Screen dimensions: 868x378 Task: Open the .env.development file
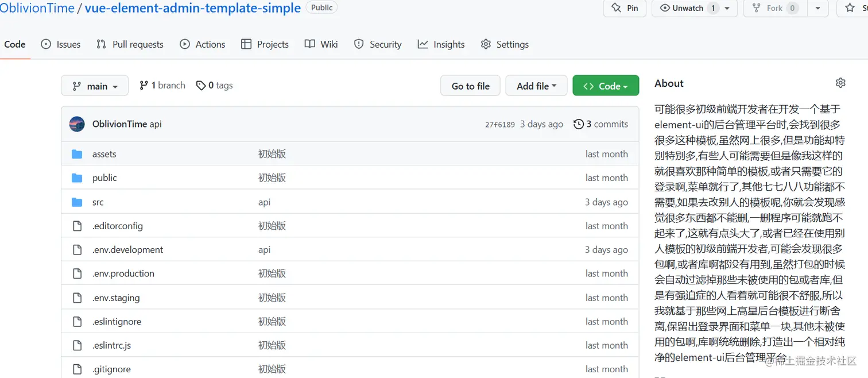(x=128, y=249)
